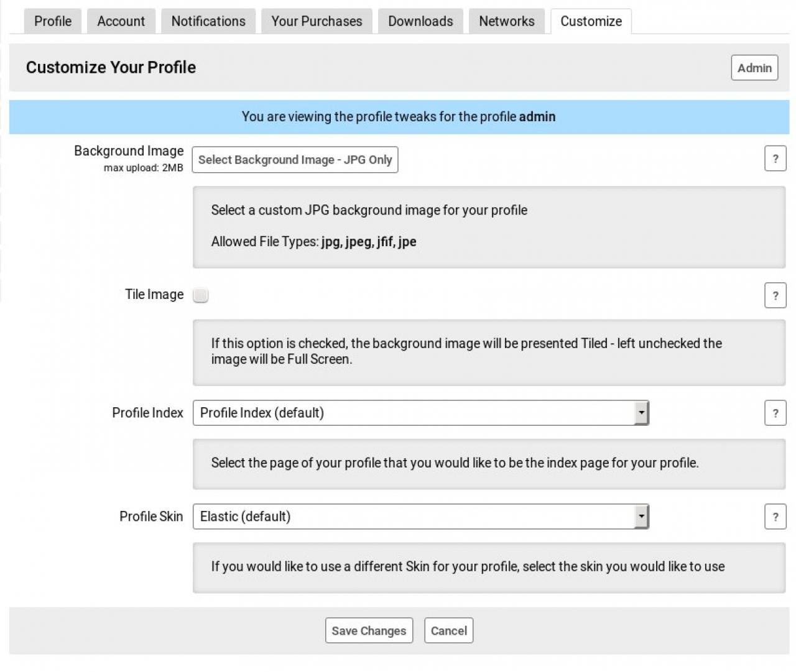
Task: Switch to the Downloads tab
Action: 420,21
